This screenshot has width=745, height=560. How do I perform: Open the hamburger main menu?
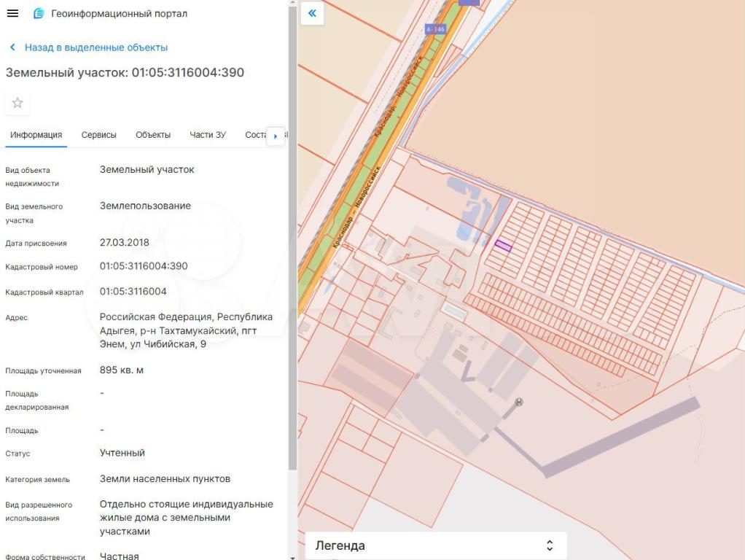(13, 14)
